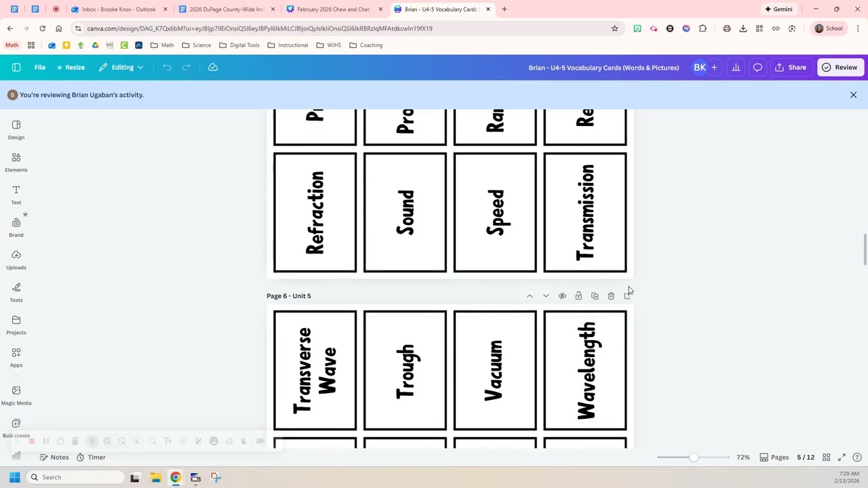Click the Redo arrow
This screenshot has width=868, height=488.
tap(186, 67)
